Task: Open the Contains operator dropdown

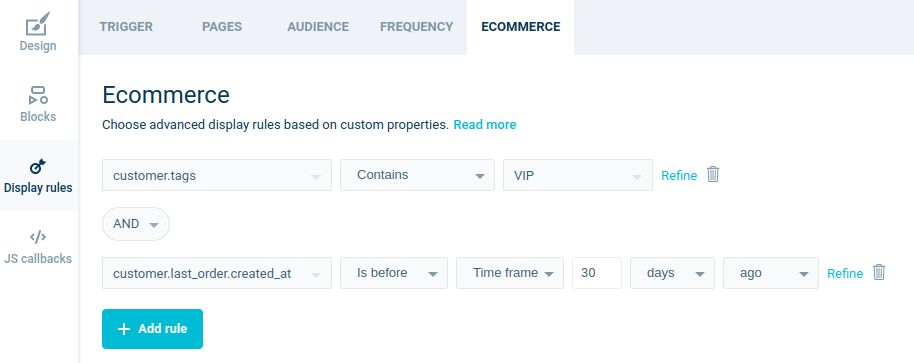Action: click(x=417, y=175)
